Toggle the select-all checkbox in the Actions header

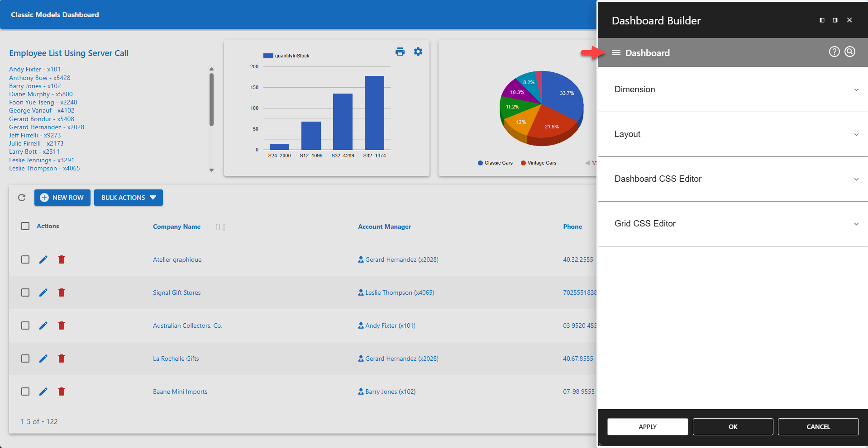[x=25, y=226]
